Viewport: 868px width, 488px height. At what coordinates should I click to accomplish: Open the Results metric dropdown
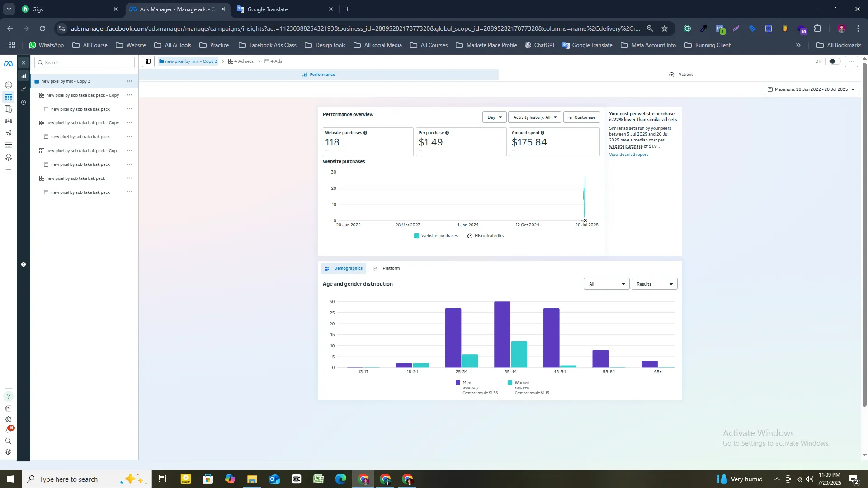pyautogui.click(x=654, y=284)
